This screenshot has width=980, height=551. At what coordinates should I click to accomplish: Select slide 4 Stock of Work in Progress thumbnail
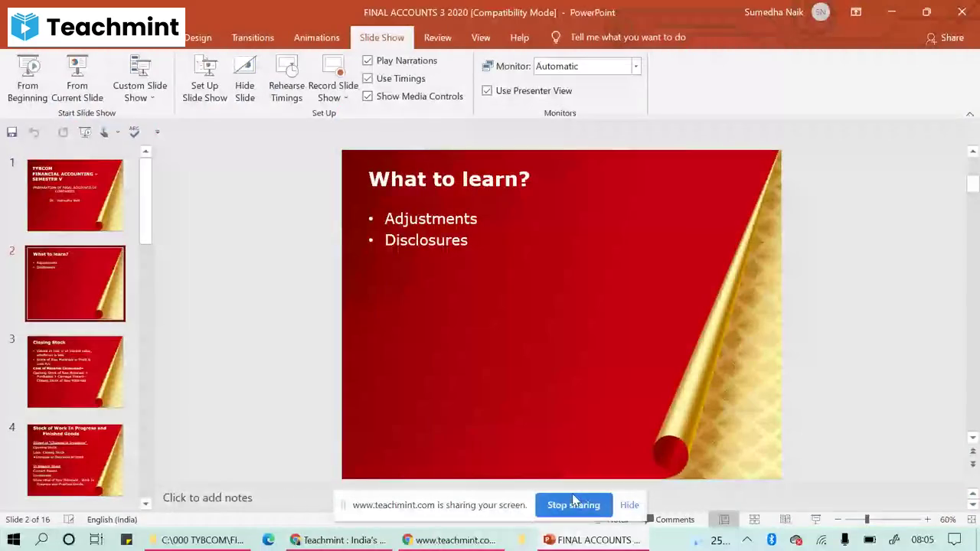(x=75, y=460)
